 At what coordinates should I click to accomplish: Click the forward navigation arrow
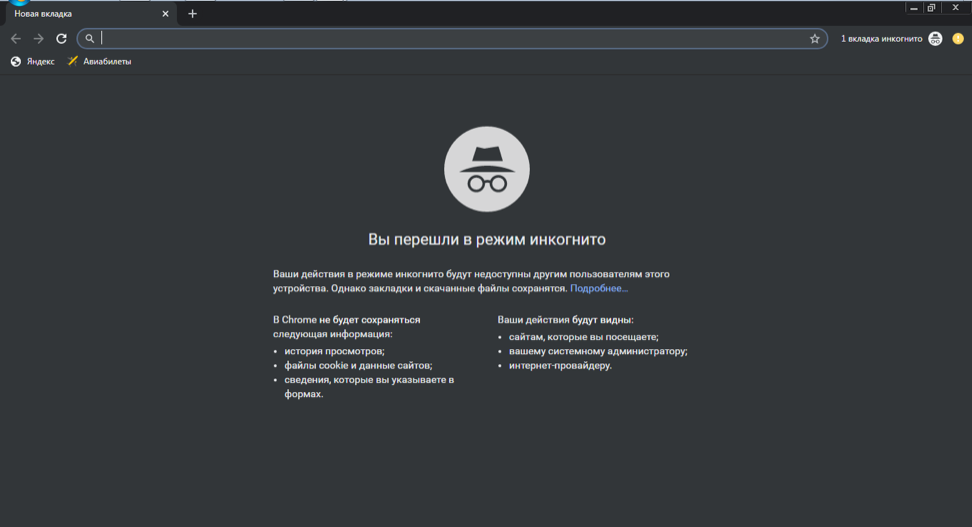38,39
